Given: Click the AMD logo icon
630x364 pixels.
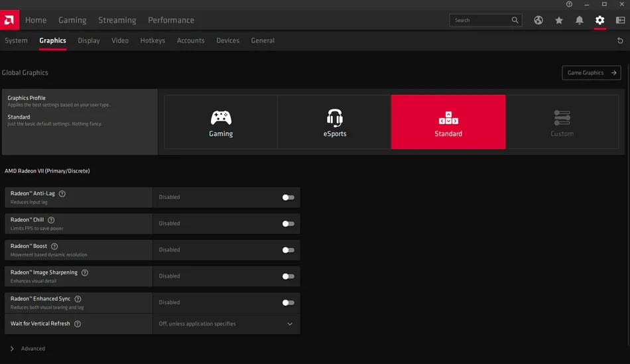Looking at the screenshot, I should (x=9, y=20).
